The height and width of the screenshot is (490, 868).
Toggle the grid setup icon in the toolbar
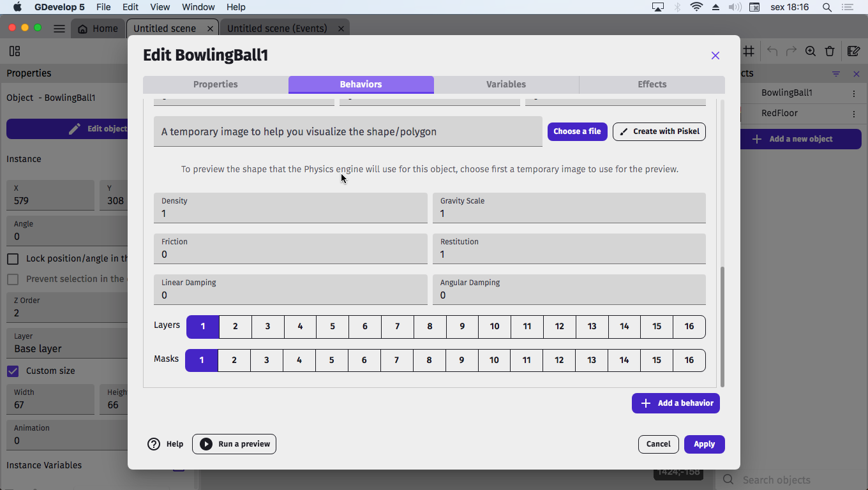pyautogui.click(x=748, y=50)
